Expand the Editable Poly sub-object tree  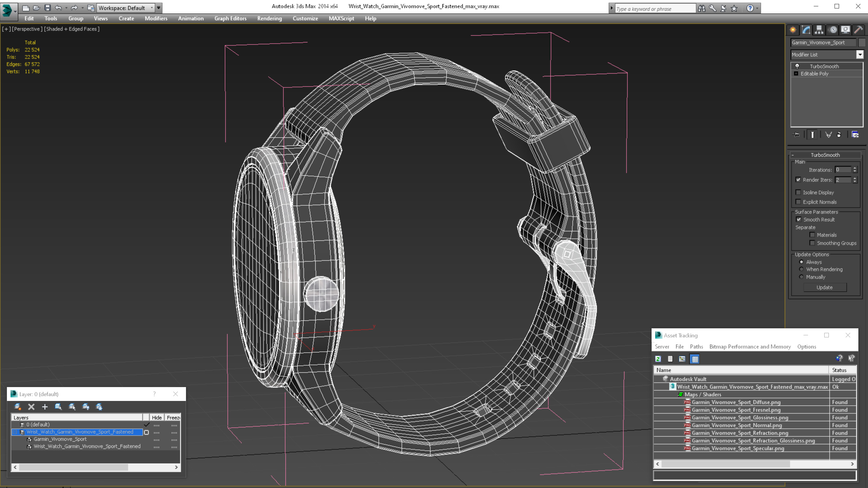796,74
